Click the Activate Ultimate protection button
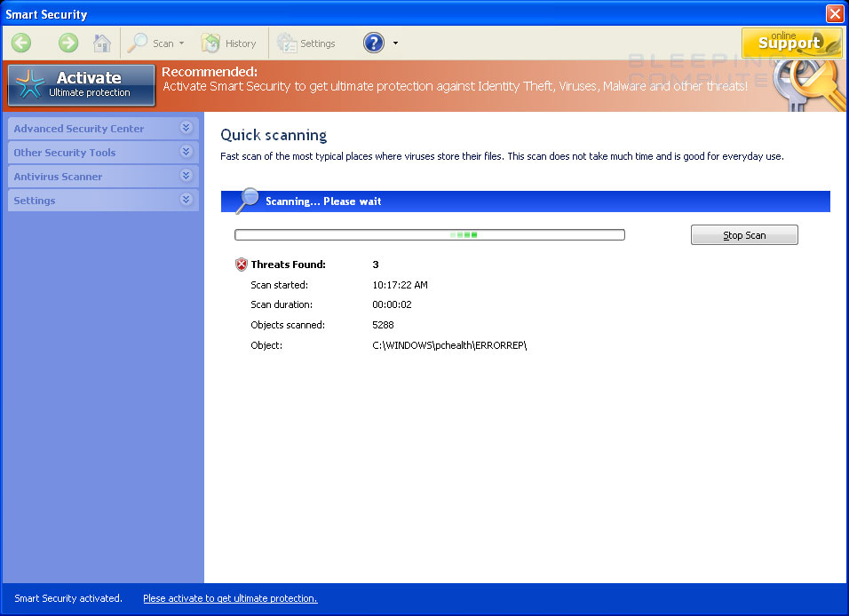Screen dimensions: 849x616 coord(82,85)
